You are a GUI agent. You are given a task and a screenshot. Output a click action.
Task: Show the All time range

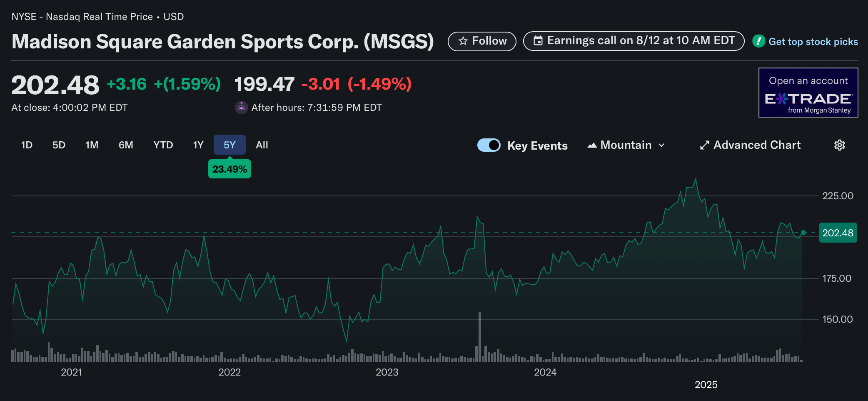coord(262,145)
